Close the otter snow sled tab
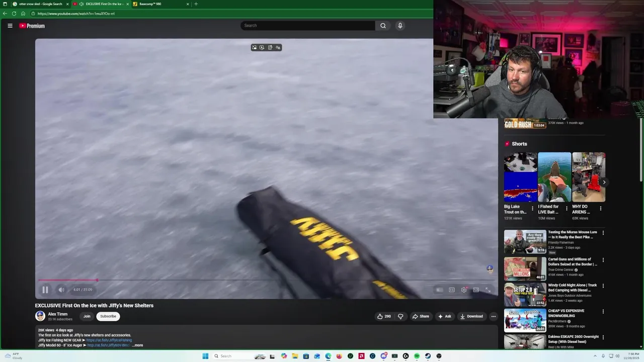The image size is (644, 362). pyautogui.click(x=67, y=4)
